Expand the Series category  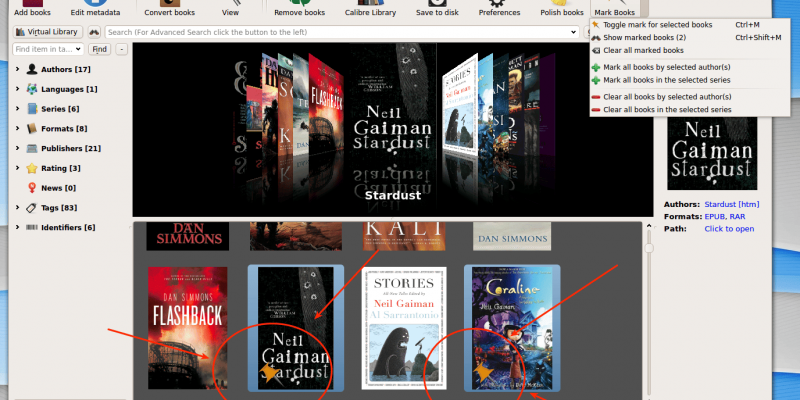17,109
